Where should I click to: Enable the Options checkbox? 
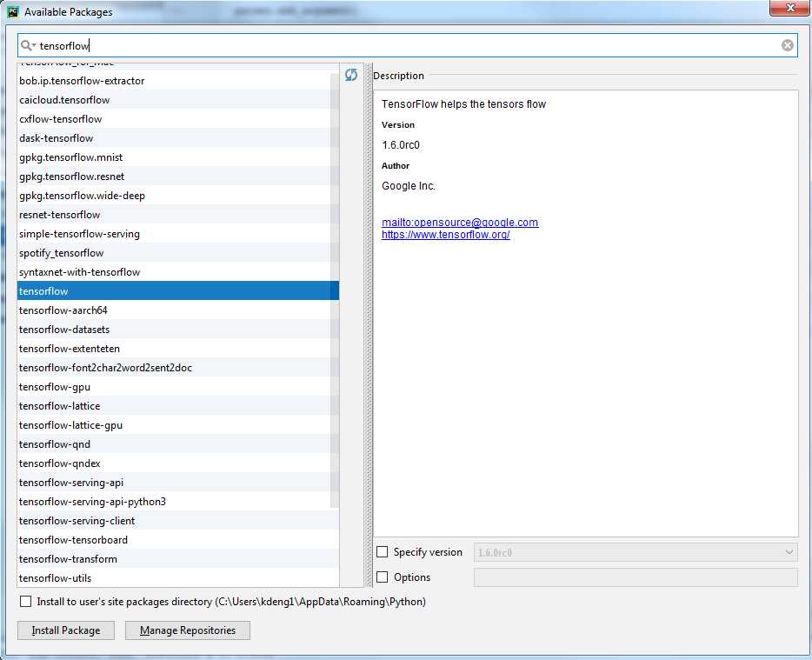(x=383, y=577)
